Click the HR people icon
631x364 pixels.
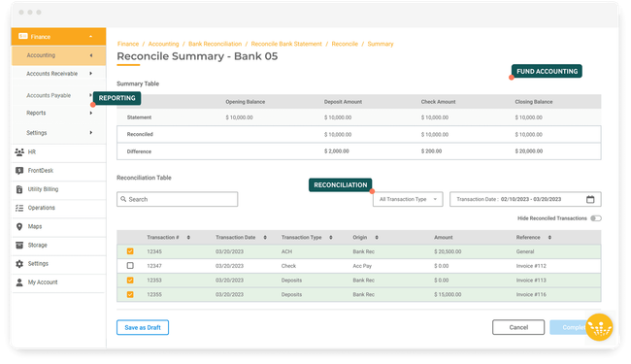(19, 152)
